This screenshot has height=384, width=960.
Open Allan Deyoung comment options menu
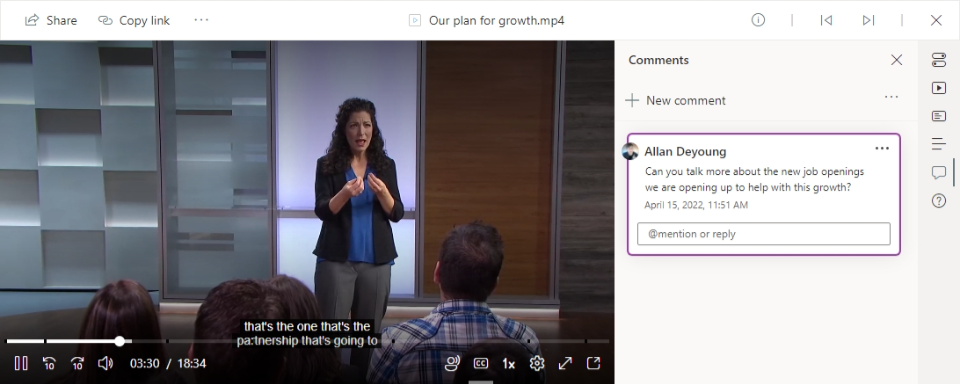(x=882, y=148)
